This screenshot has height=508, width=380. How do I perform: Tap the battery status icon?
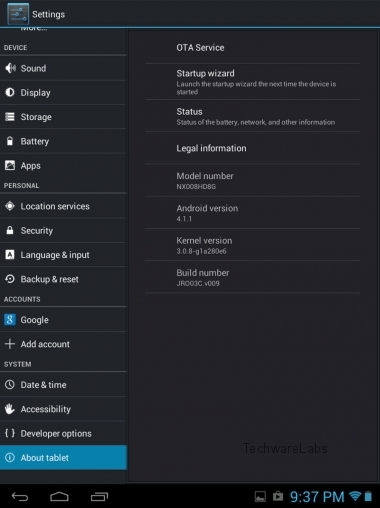[x=368, y=496]
